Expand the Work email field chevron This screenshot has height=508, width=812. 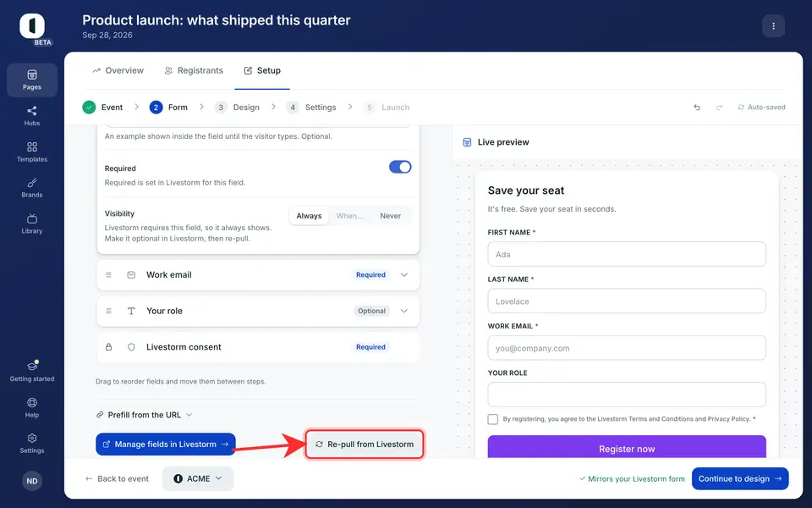pos(404,274)
